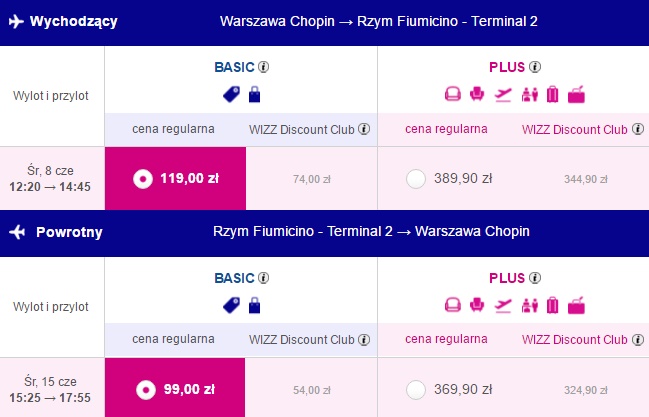Click the outbound BASIC price tag icon
Screen dimensions: 649x417
[x=231, y=94]
